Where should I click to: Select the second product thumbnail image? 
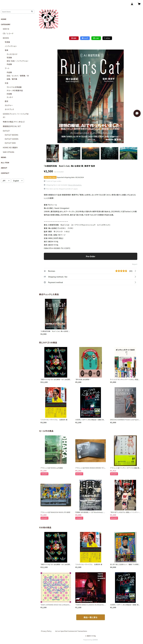pos(72,153)
